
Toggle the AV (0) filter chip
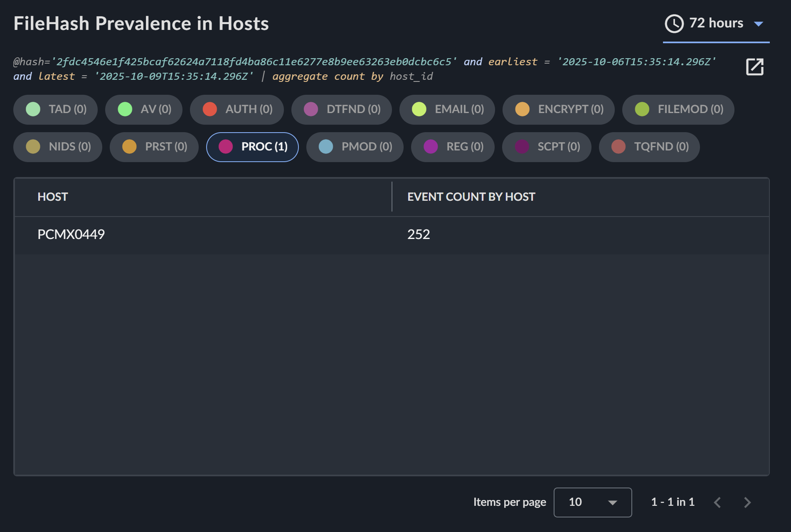point(144,109)
